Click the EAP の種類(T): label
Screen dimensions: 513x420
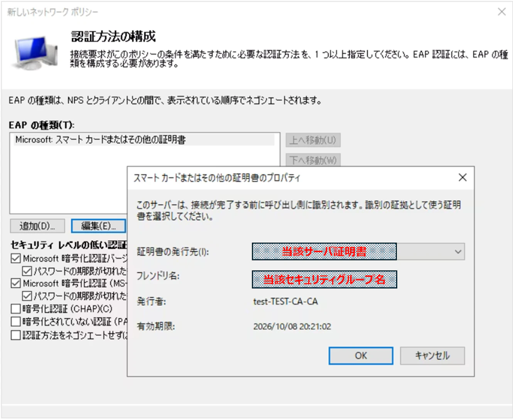42,125
